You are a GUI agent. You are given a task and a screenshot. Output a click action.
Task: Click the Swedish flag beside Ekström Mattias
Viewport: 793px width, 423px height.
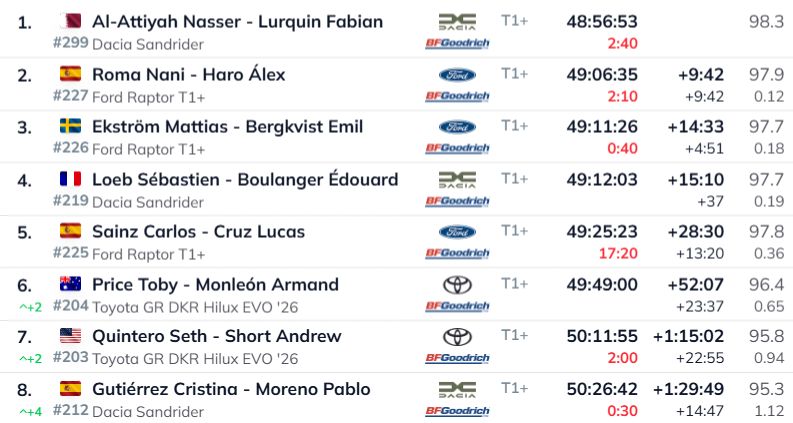[71, 126]
